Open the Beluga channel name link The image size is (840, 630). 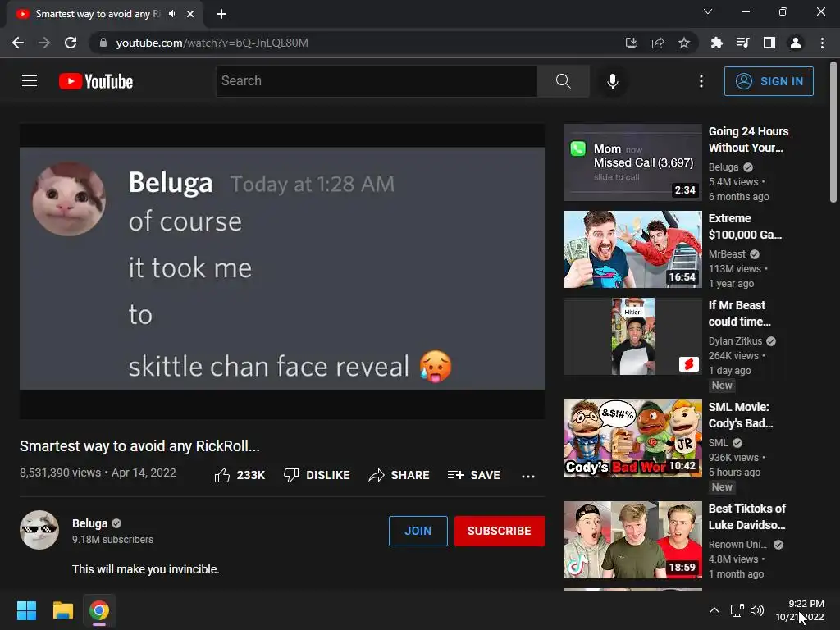coord(90,523)
